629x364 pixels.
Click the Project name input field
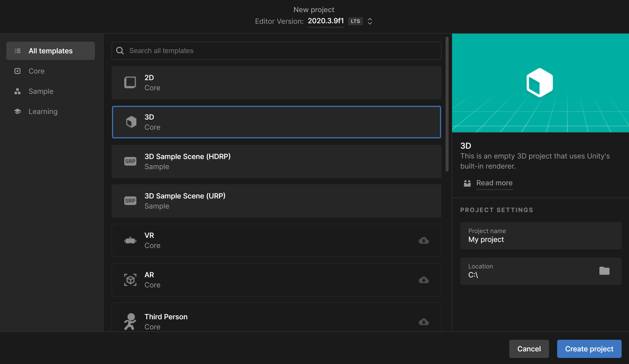(x=541, y=236)
